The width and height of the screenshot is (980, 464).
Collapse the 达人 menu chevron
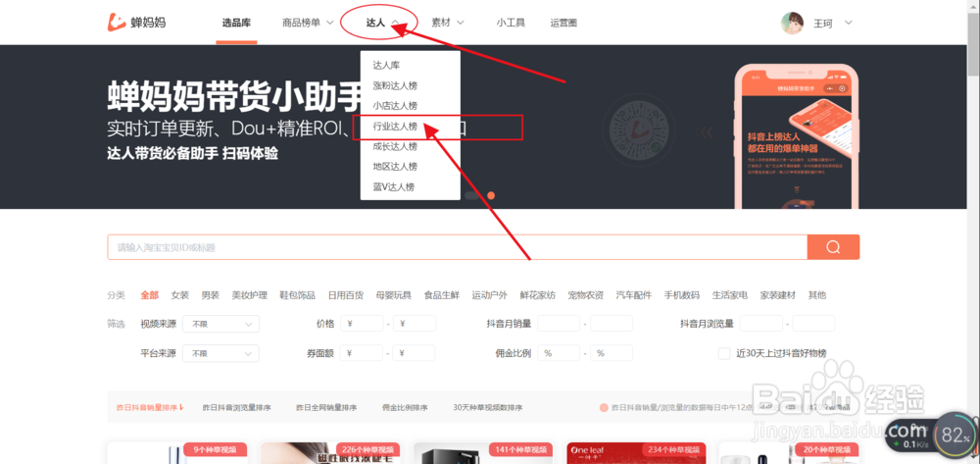click(x=396, y=24)
